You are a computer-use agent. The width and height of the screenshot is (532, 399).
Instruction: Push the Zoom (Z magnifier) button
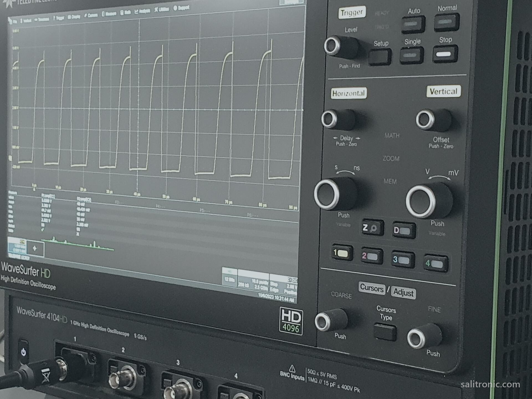[373, 228]
